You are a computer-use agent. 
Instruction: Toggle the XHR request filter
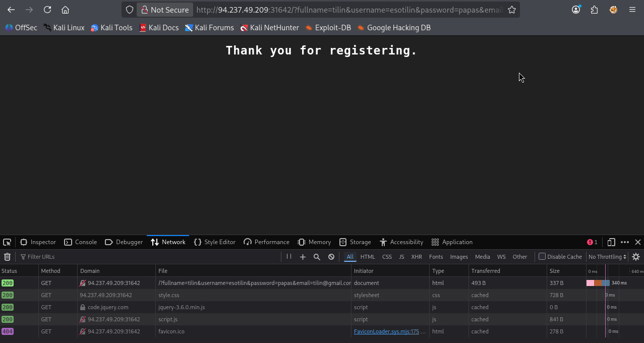(416, 257)
